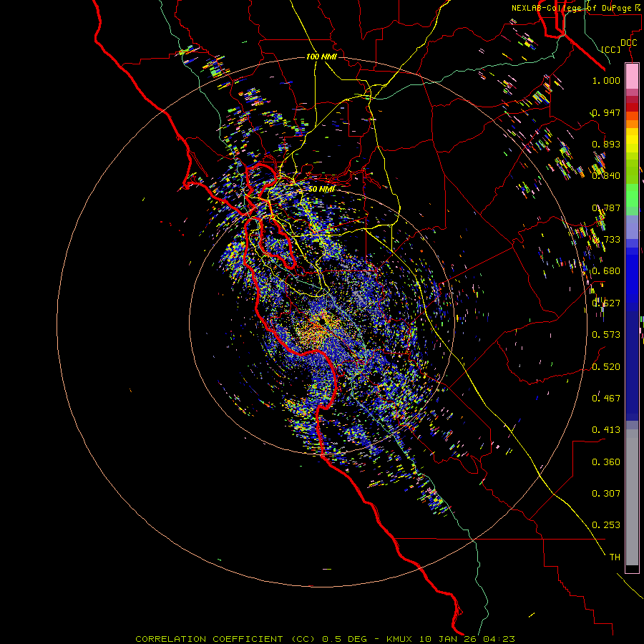Click the 0.733 legend value
The image size is (644, 644).
tap(606, 240)
